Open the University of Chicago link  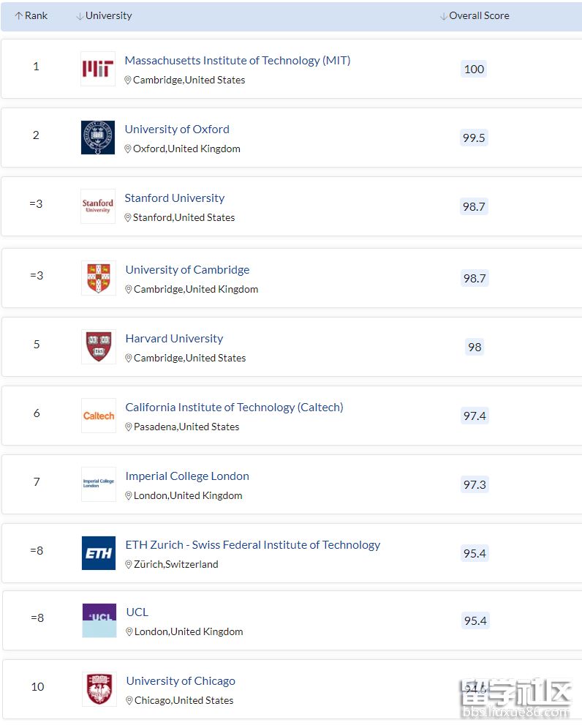click(181, 680)
